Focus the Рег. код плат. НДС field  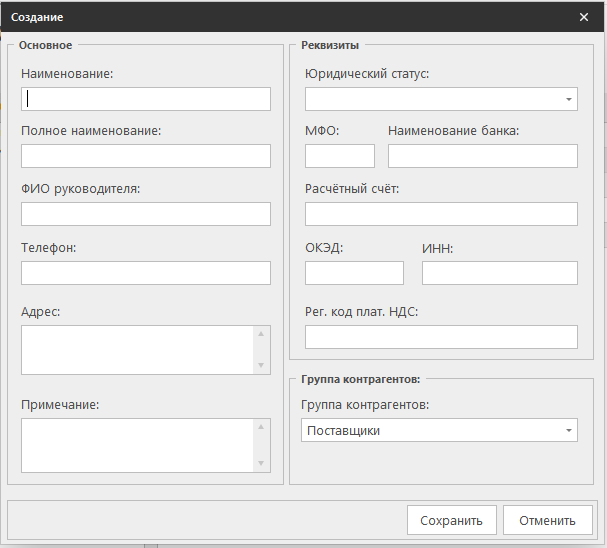tap(441, 337)
